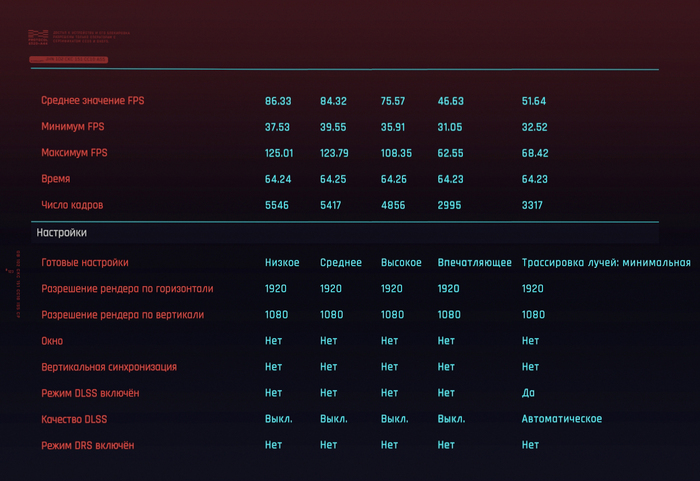Select the Режим DLSS включён label
Screen dimensions: 700x481
[90, 393]
